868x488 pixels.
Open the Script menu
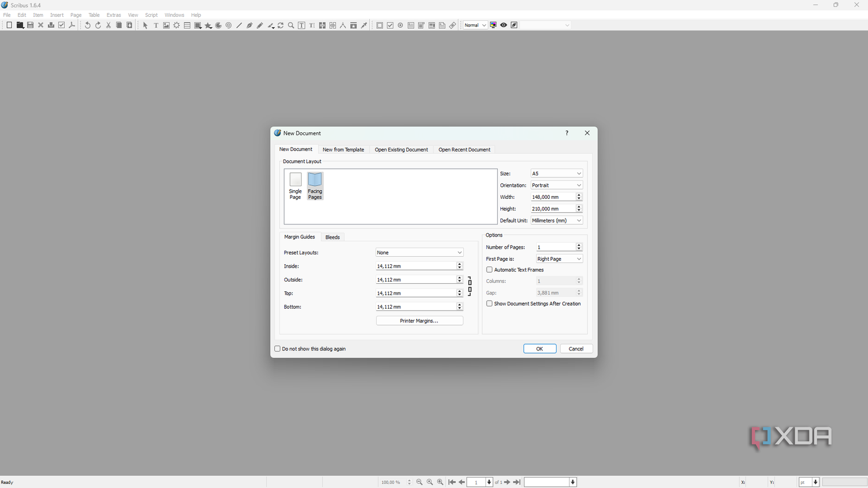[151, 15]
